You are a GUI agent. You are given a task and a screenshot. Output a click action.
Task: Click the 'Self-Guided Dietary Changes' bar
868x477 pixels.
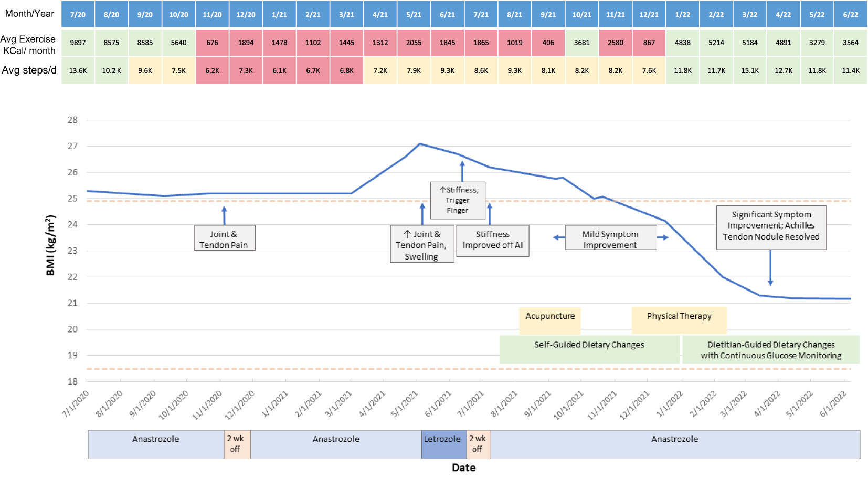pyautogui.click(x=589, y=349)
